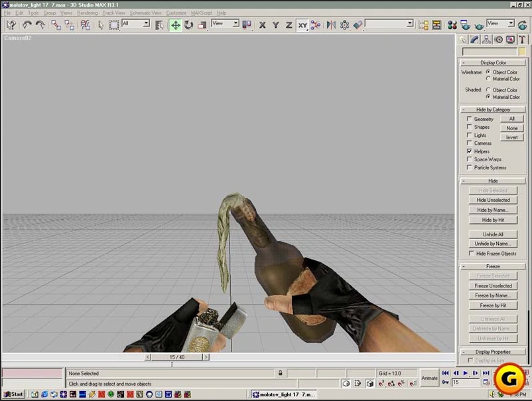Activate Bind to Space Warp tool
532x401 pixels.
click(x=85, y=25)
